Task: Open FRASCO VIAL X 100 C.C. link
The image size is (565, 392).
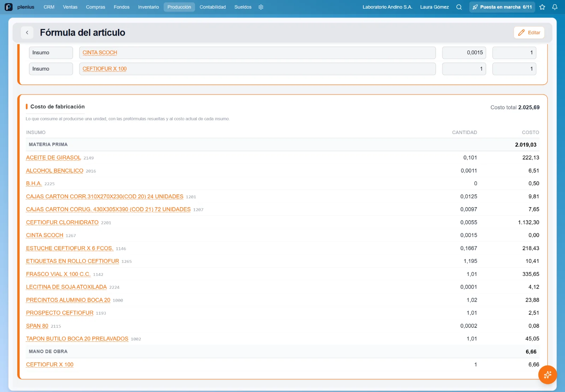Action: [x=58, y=274]
